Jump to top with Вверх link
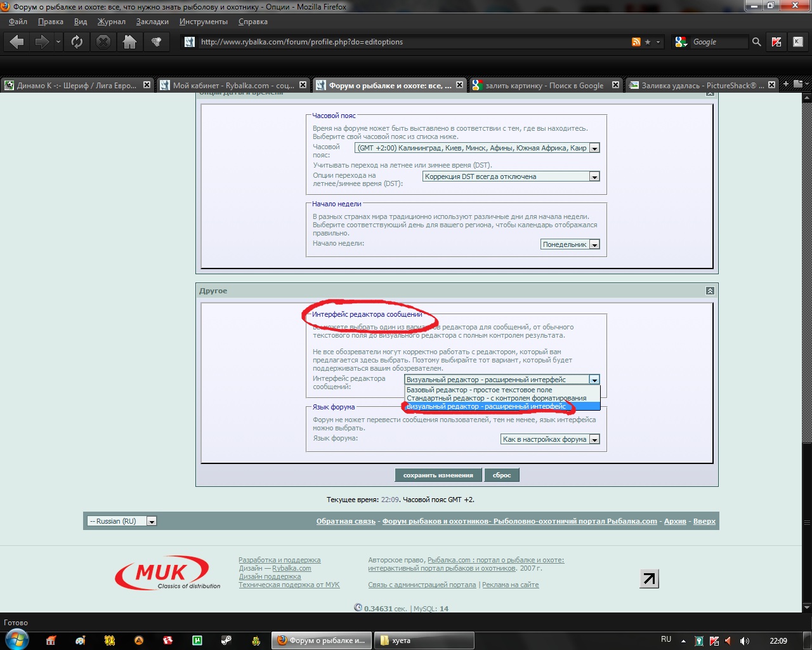812x650 pixels. click(704, 521)
